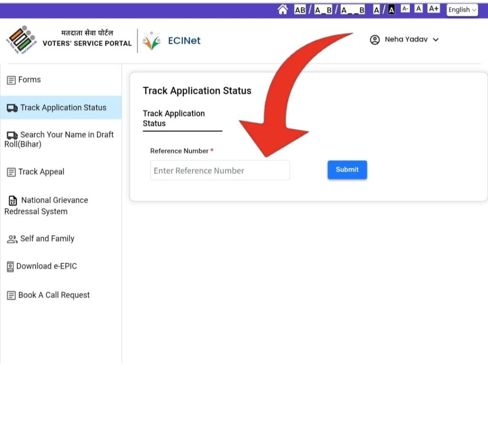Expand the Neha Yadav account menu chevron
The image size is (488, 448).
pyautogui.click(x=436, y=40)
